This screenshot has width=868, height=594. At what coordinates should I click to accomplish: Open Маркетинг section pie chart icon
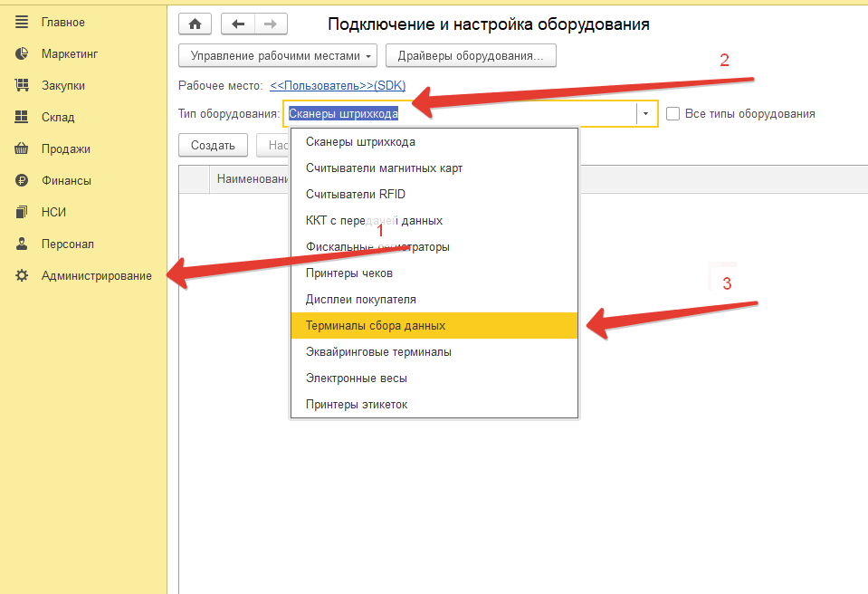pyautogui.click(x=23, y=53)
